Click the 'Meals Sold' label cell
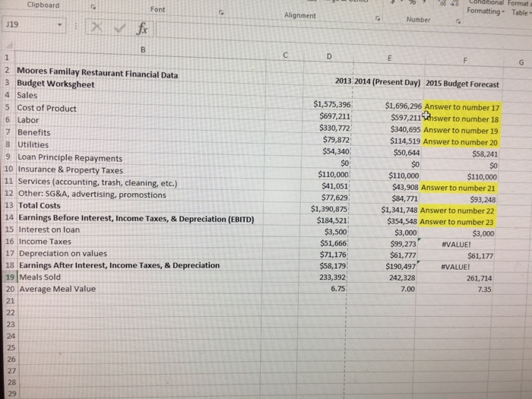This screenshot has width=532, height=399. (x=40, y=277)
